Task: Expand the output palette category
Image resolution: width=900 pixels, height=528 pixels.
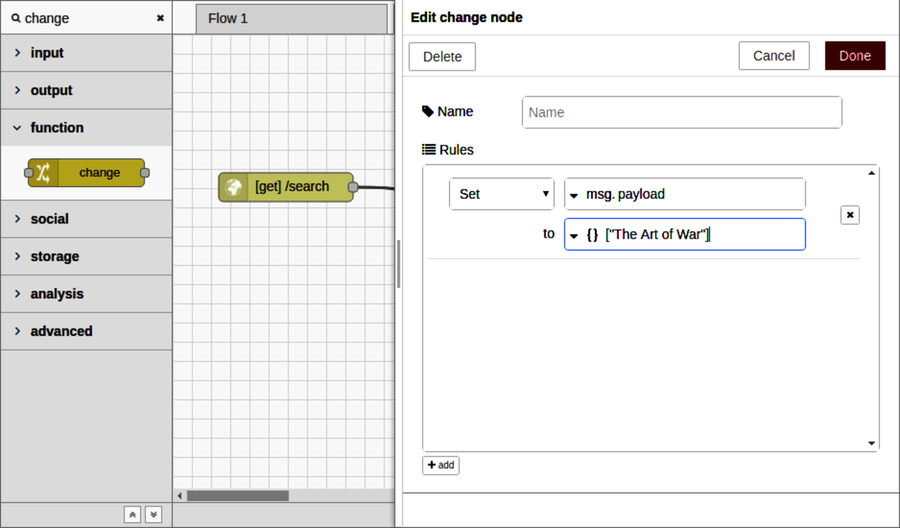Action: coord(86,90)
